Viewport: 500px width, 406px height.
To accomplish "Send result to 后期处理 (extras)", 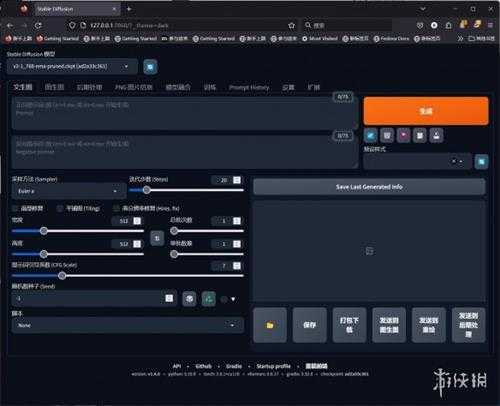I will point(468,325).
